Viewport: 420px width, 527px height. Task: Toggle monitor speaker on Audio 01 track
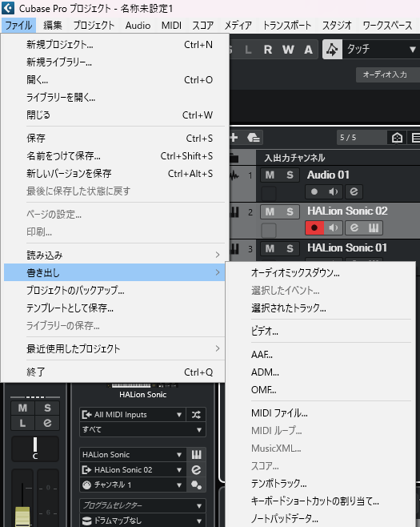[334, 191]
